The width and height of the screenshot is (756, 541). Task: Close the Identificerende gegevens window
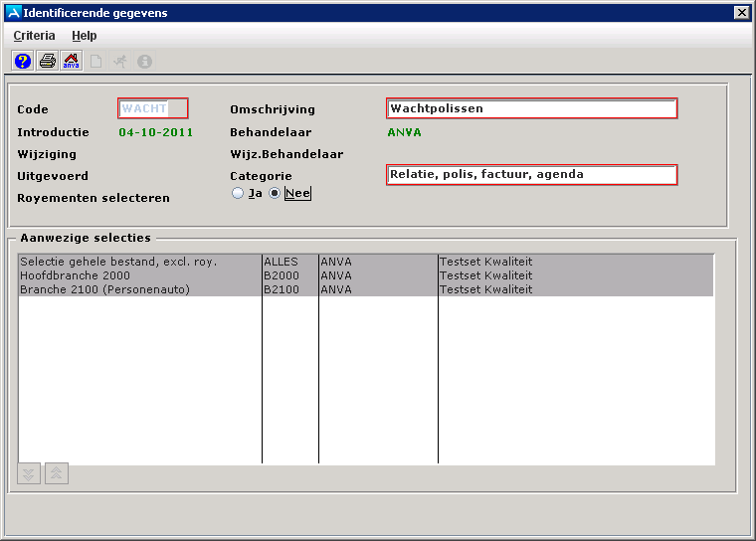(x=741, y=13)
